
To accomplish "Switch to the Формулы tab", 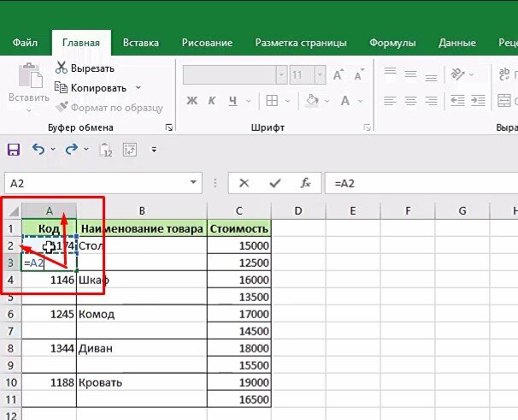I will pos(392,43).
